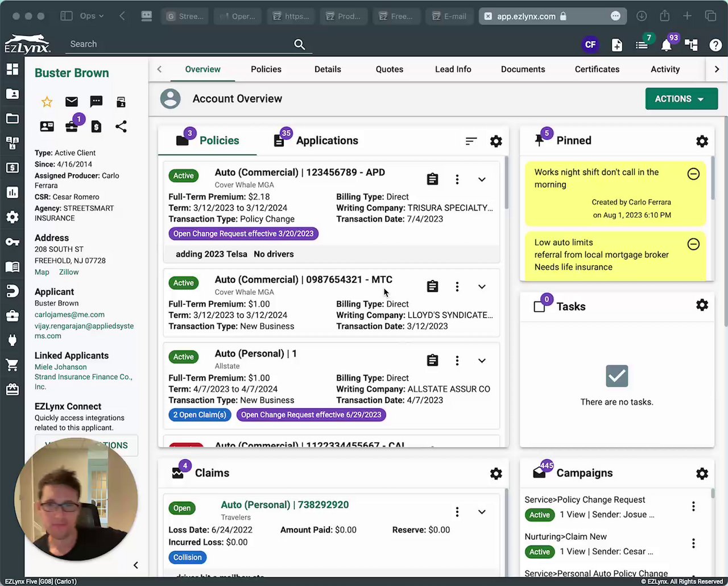Open sort options for Policies list
This screenshot has width=728, height=586.
[x=471, y=141]
